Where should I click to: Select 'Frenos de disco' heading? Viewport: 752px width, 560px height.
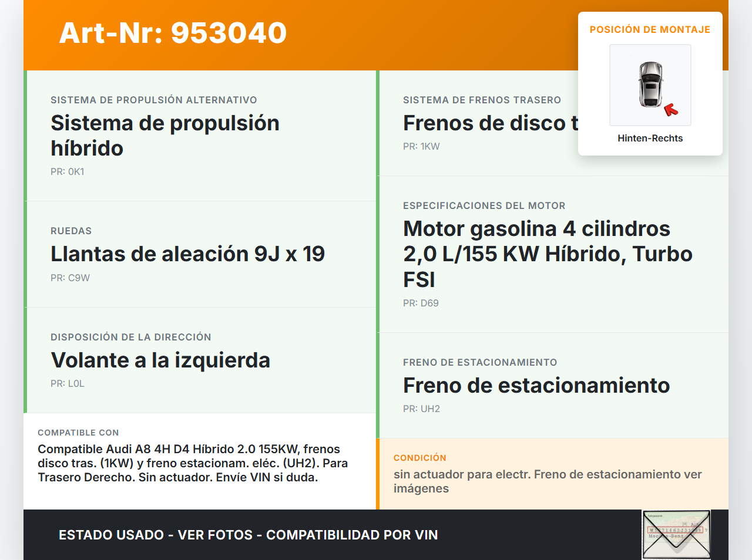[x=491, y=123]
